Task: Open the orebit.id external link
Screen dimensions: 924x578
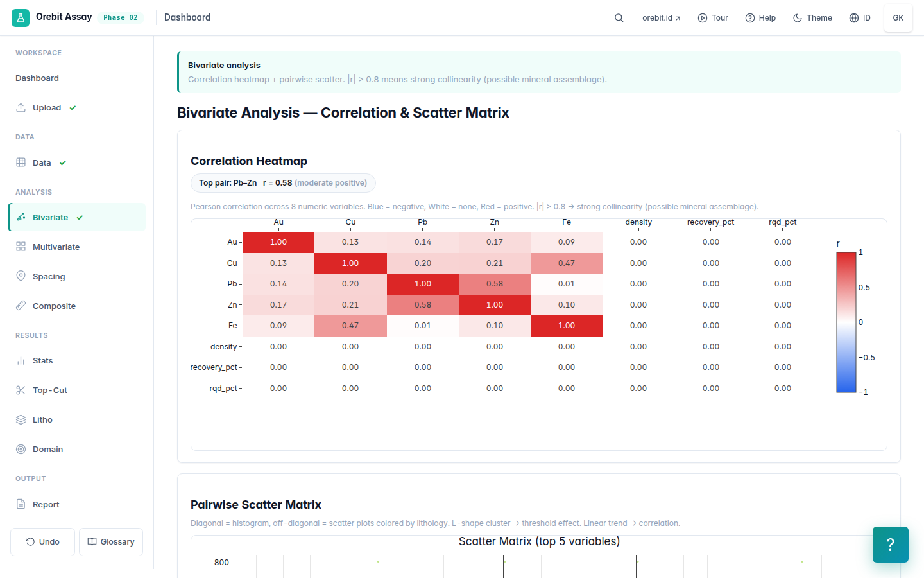Action: [x=661, y=18]
